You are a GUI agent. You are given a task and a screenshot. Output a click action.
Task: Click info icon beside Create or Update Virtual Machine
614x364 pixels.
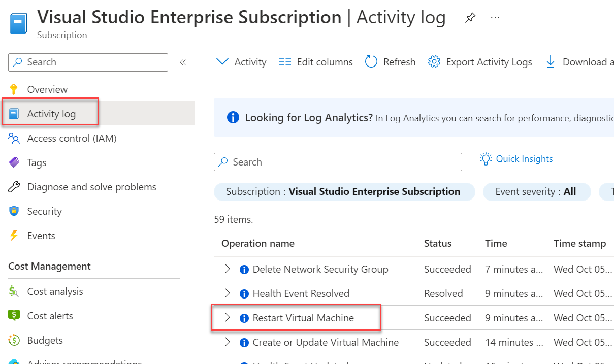click(244, 343)
